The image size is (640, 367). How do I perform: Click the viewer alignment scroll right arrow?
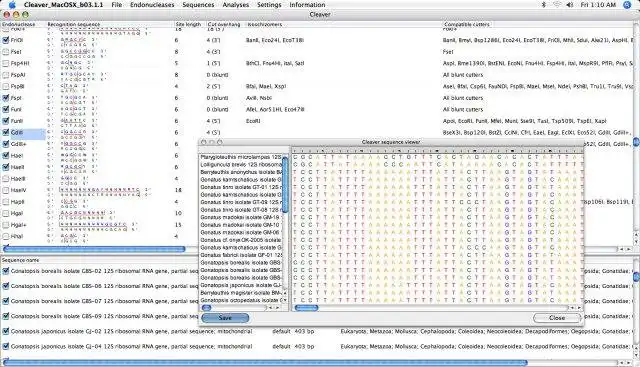click(x=580, y=307)
